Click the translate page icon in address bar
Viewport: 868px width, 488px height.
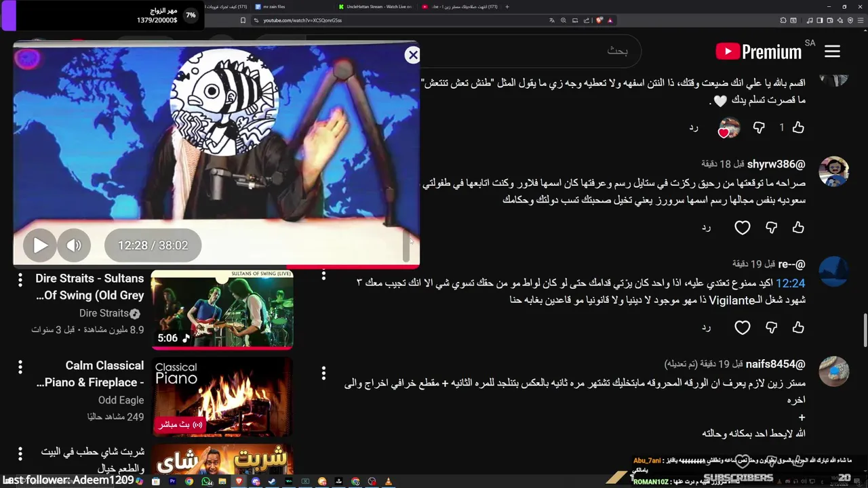[x=551, y=20]
